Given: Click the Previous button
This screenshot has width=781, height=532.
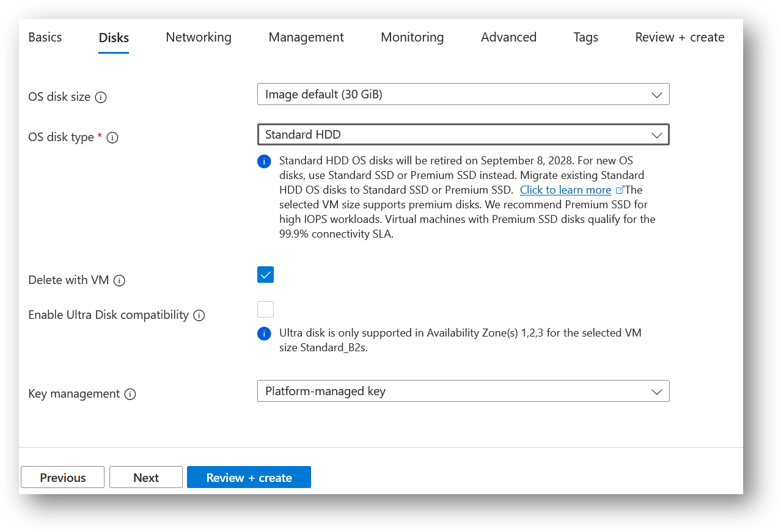Looking at the screenshot, I should pos(63,478).
